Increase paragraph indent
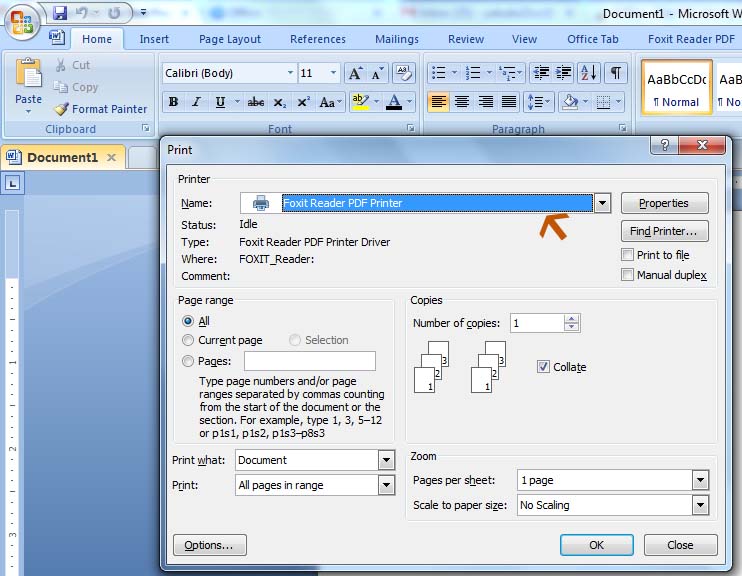 563,73
